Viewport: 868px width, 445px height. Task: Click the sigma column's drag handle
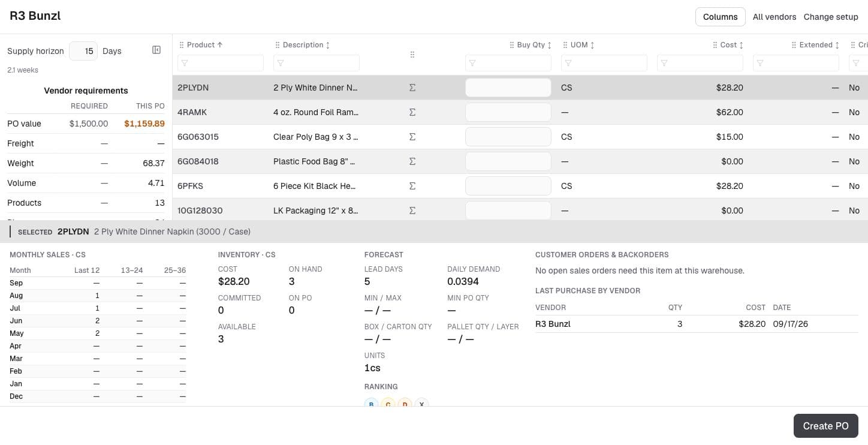coord(412,55)
